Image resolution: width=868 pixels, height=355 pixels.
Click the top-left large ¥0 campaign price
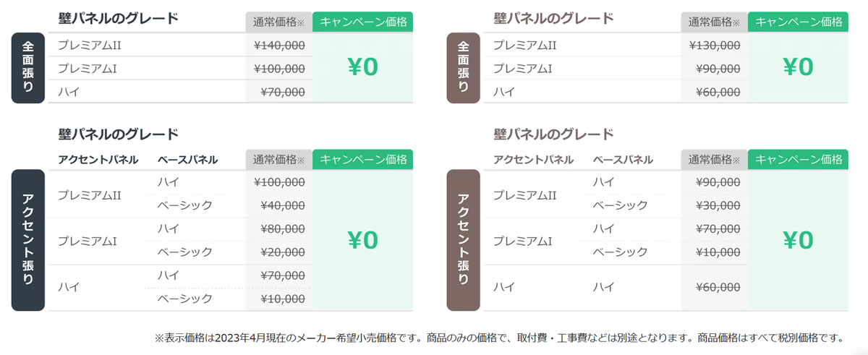[363, 67]
